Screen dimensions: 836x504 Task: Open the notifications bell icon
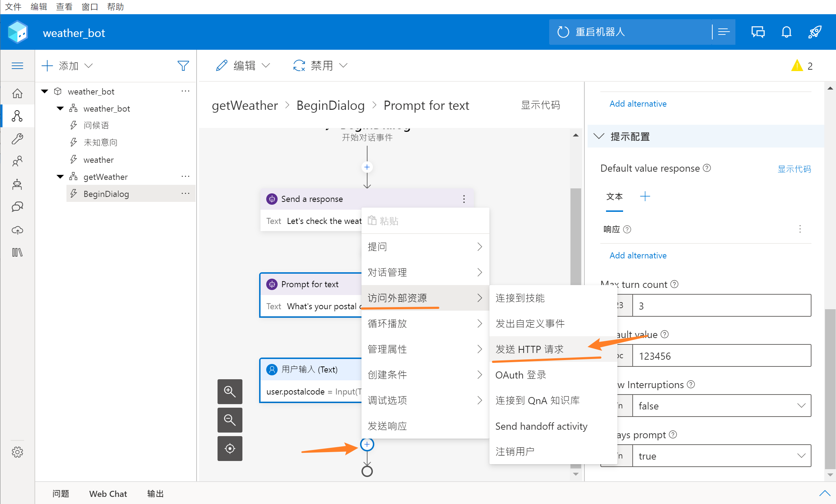tap(786, 32)
